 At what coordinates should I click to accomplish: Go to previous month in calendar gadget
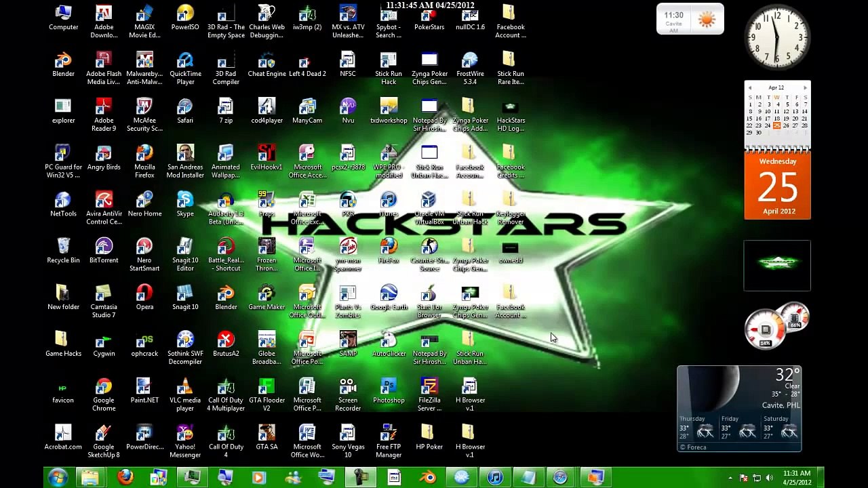(749, 87)
